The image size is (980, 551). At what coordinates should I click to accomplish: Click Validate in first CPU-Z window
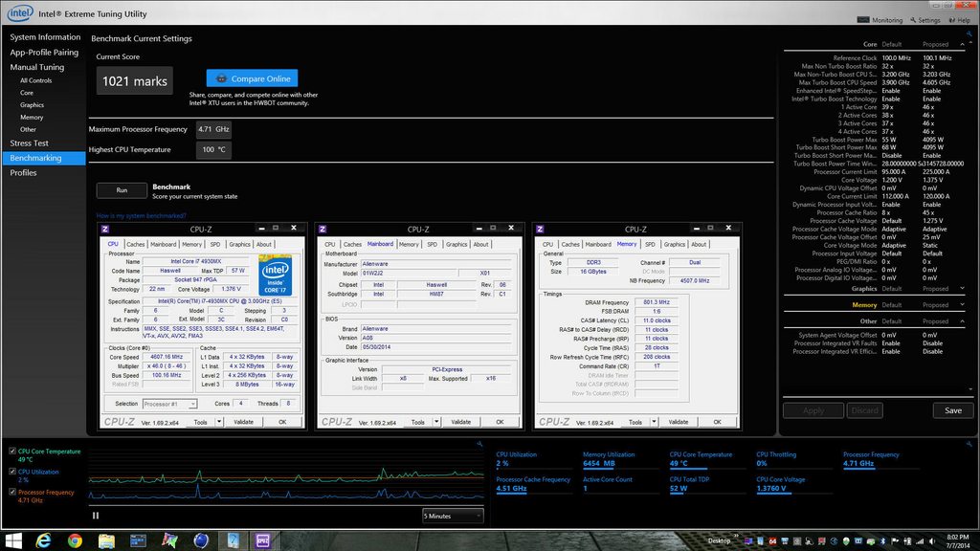coord(243,422)
